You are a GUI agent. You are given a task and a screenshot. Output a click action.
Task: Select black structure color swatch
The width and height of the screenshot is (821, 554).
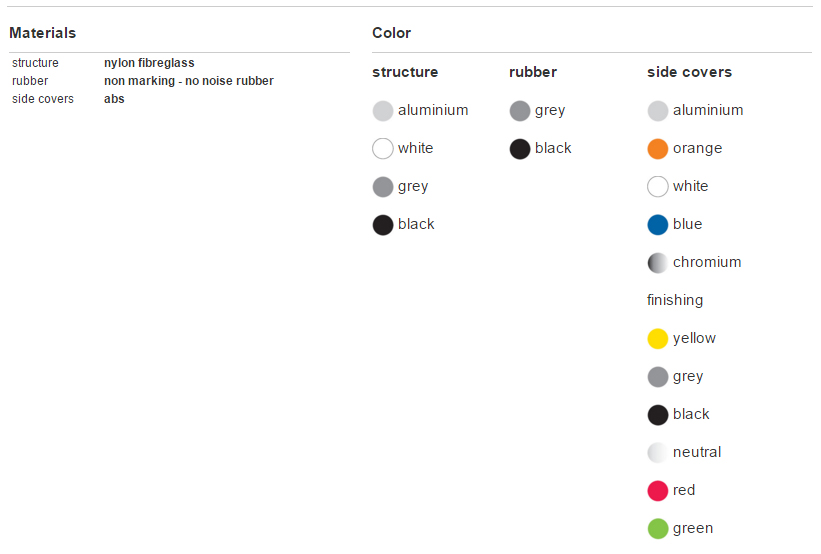pos(383,225)
